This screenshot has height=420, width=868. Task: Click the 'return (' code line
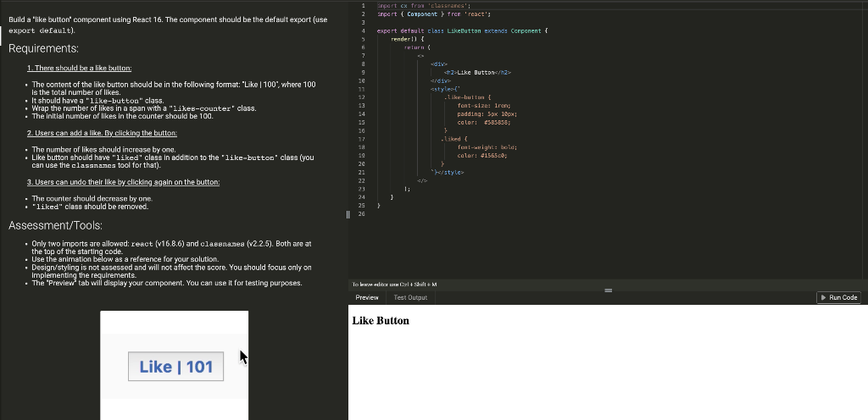(417, 47)
